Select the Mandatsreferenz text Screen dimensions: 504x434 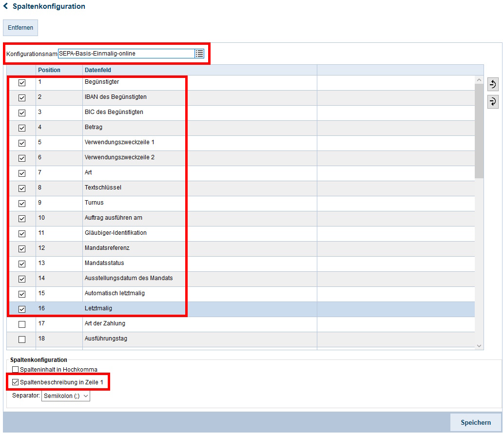[107, 248]
